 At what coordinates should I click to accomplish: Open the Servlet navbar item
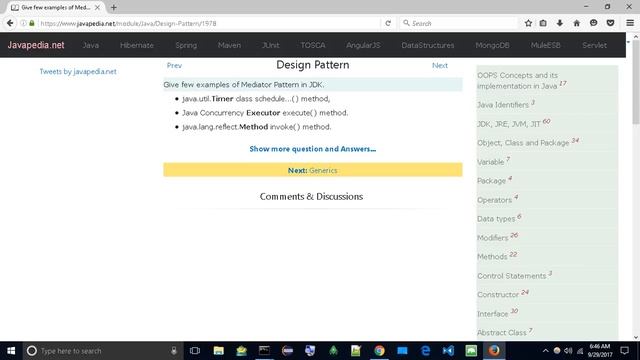pyautogui.click(x=594, y=45)
